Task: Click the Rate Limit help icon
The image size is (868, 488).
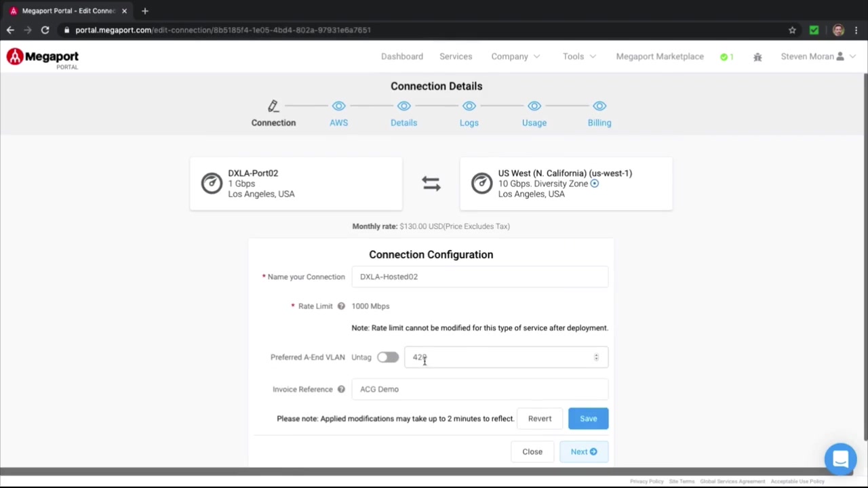Action: (x=341, y=306)
